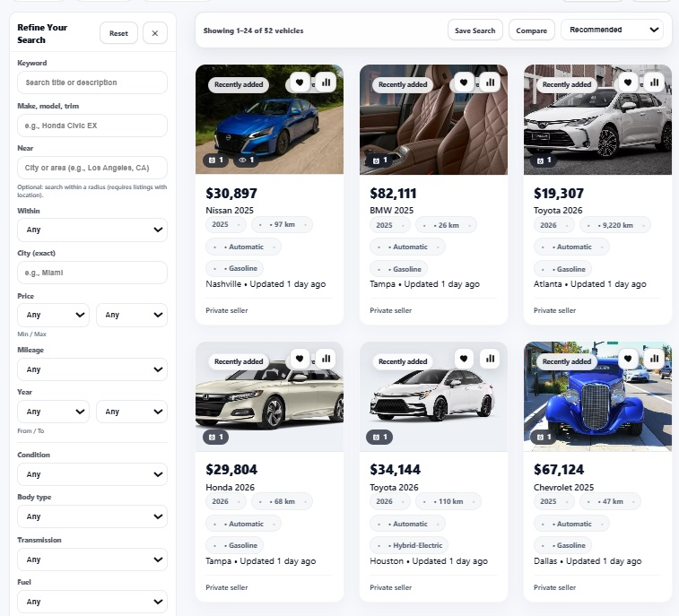Open the Body type dropdown
Viewport: 679px width, 616px height.
pos(92,516)
